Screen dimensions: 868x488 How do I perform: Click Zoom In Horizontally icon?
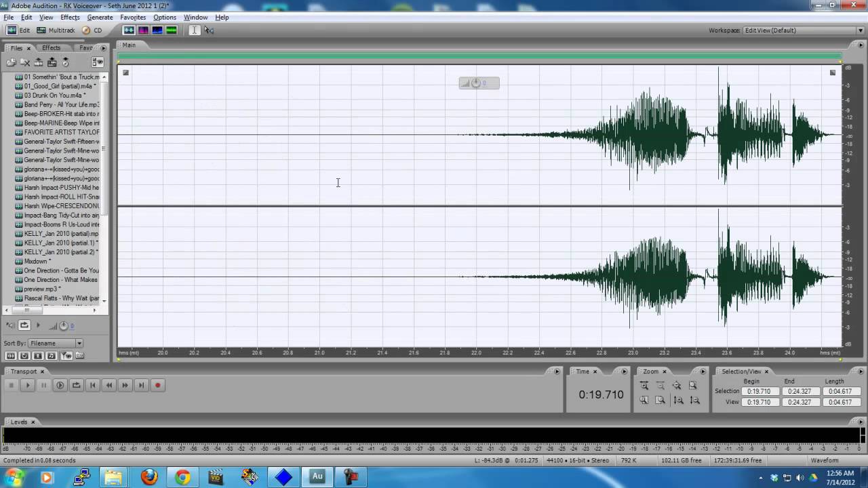(x=644, y=385)
